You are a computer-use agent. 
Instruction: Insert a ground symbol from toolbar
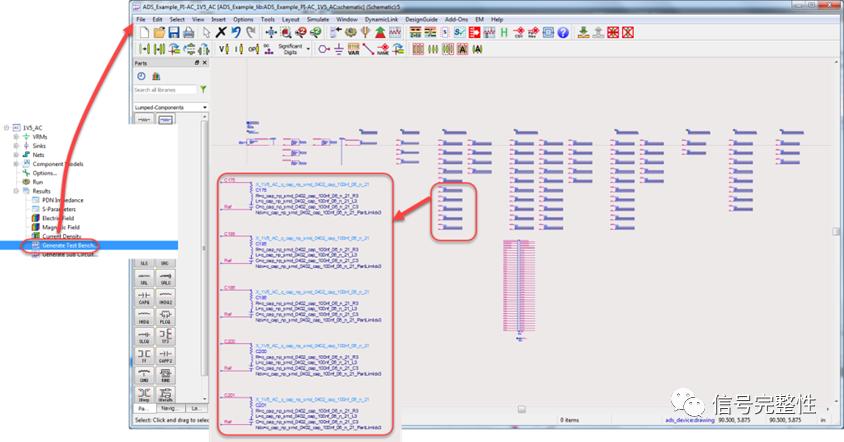coord(337,48)
